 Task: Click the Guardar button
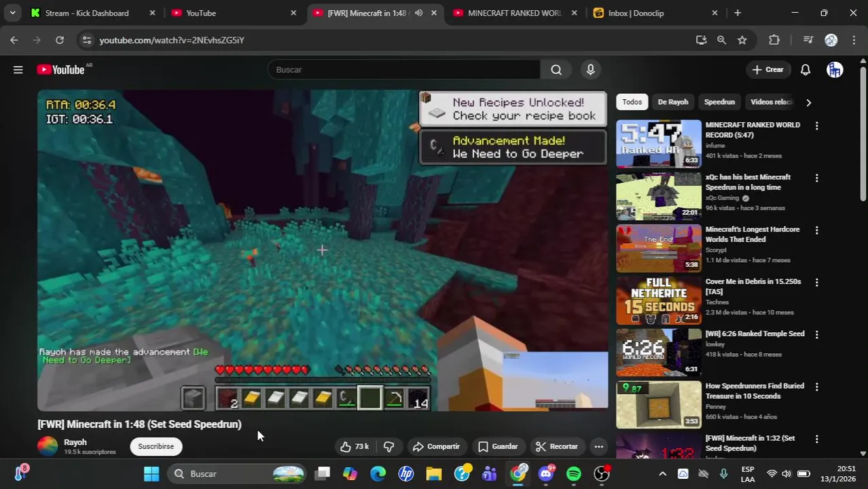tap(497, 446)
